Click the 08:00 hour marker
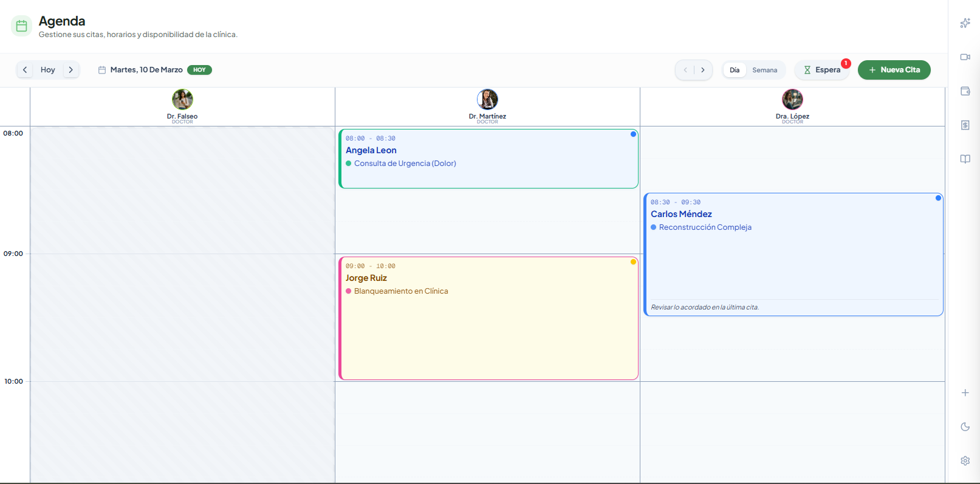 [x=13, y=133]
